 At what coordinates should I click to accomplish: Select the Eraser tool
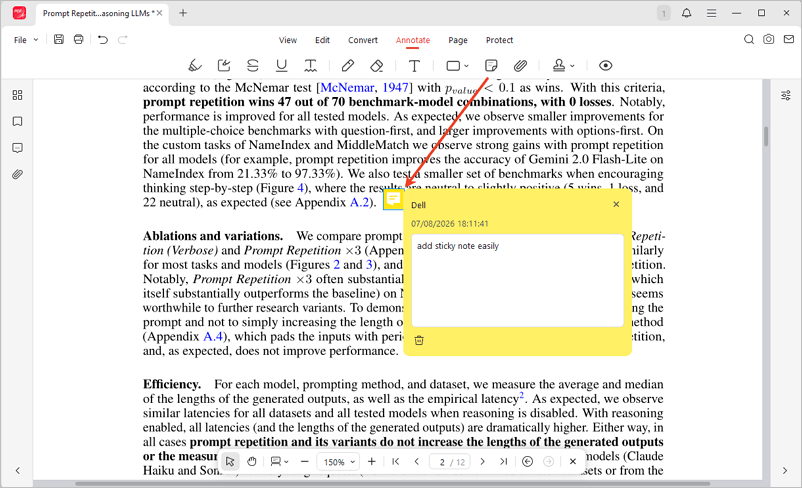[x=376, y=65]
